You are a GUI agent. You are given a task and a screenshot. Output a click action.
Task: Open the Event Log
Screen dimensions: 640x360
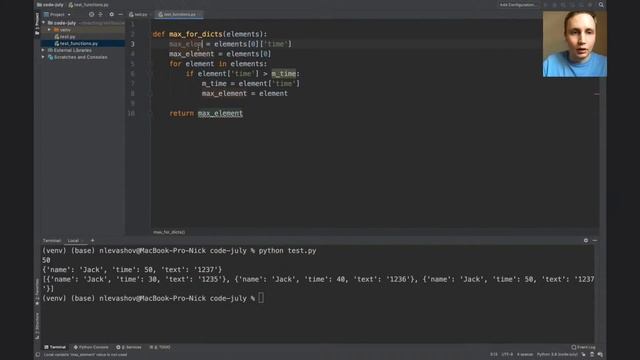[x=583, y=347]
